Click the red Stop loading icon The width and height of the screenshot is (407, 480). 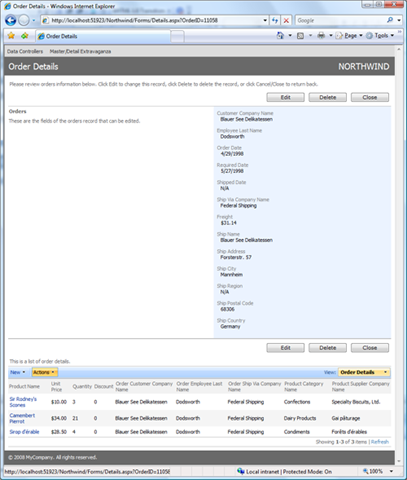pos(286,20)
